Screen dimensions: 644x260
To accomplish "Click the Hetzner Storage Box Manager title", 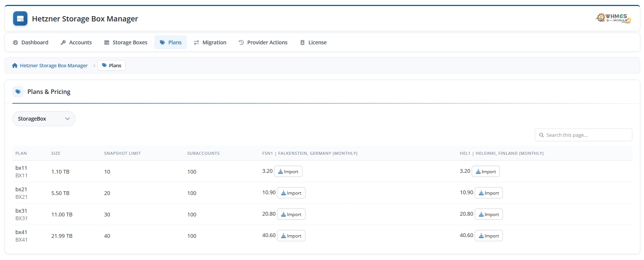I will point(85,19).
